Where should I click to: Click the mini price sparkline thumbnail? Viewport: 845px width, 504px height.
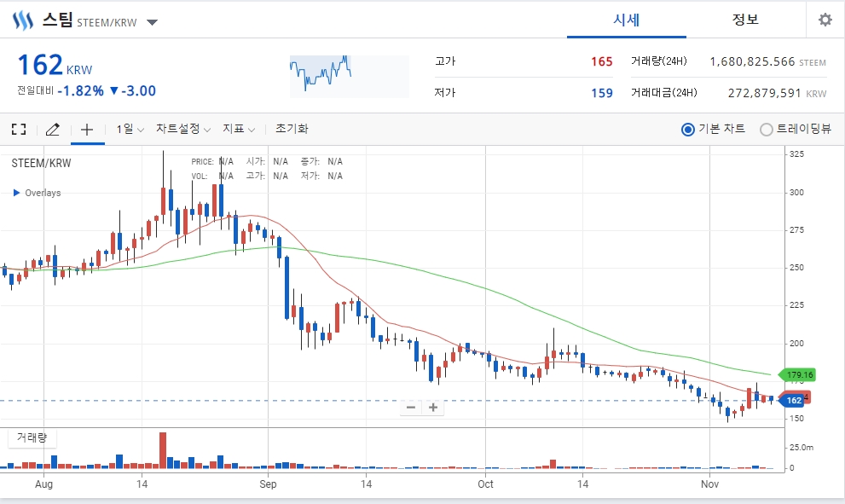(x=350, y=76)
